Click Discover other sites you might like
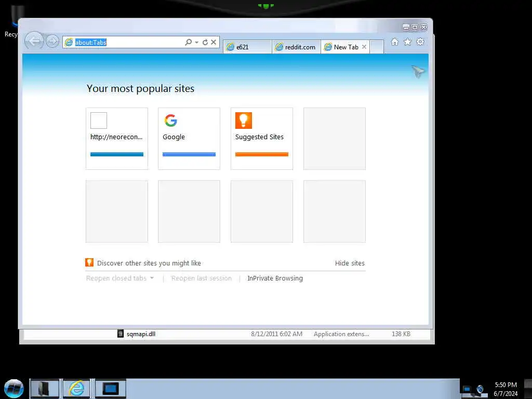The width and height of the screenshot is (532, 399). [149, 263]
